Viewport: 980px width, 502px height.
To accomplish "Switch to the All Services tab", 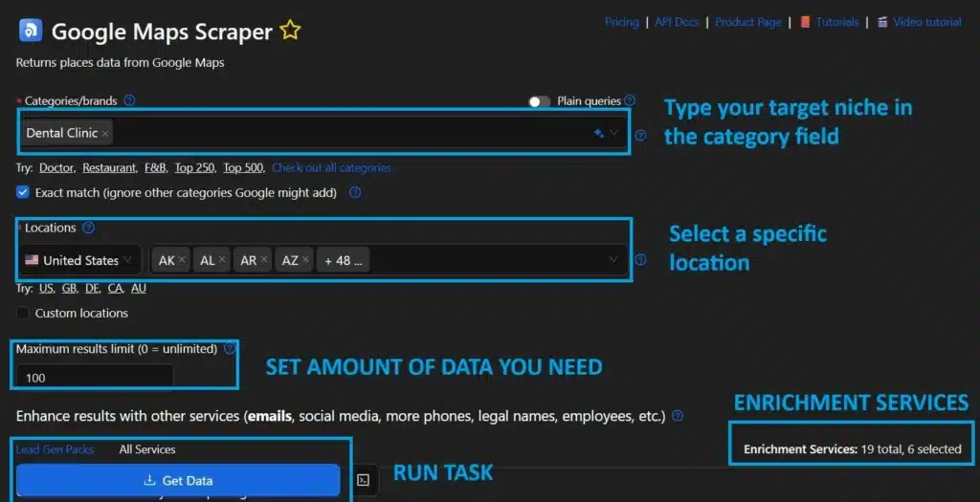I will 146,449.
